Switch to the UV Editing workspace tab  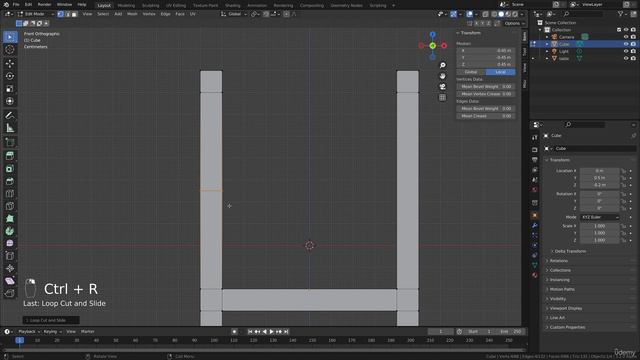coord(176,5)
